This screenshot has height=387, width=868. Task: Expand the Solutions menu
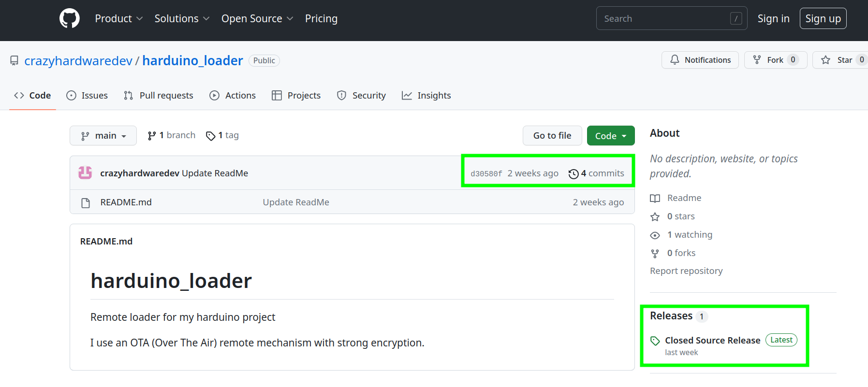[x=182, y=18]
